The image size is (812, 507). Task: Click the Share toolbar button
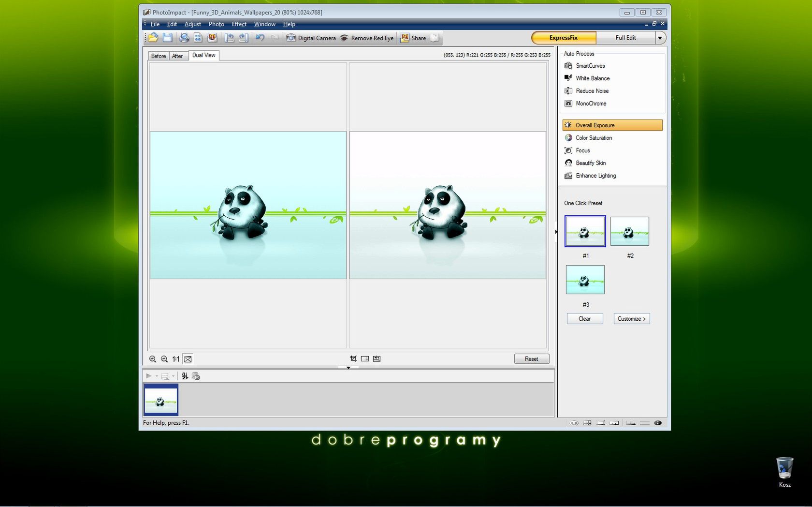pos(413,38)
